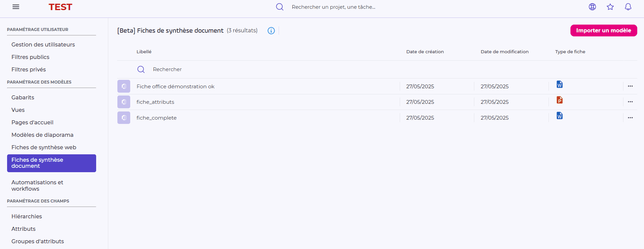Click the globe language icon
Image resolution: width=644 pixels, height=249 pixels.
pos(592,7)
